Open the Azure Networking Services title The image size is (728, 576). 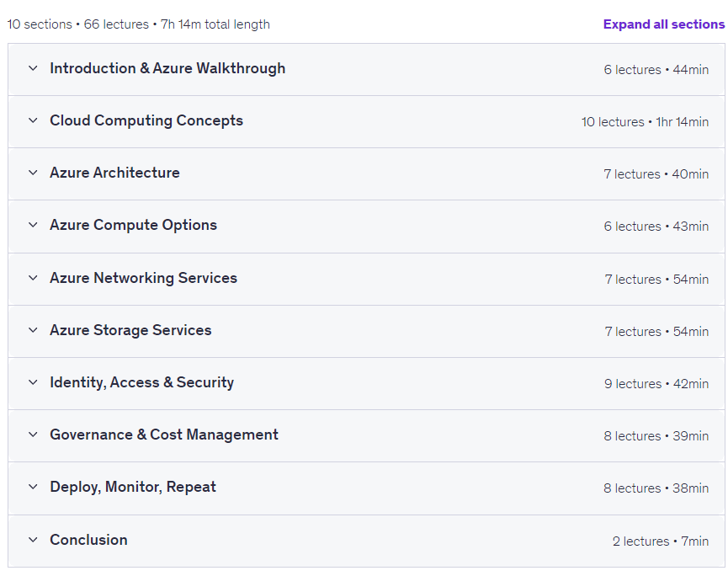[143, 278]
